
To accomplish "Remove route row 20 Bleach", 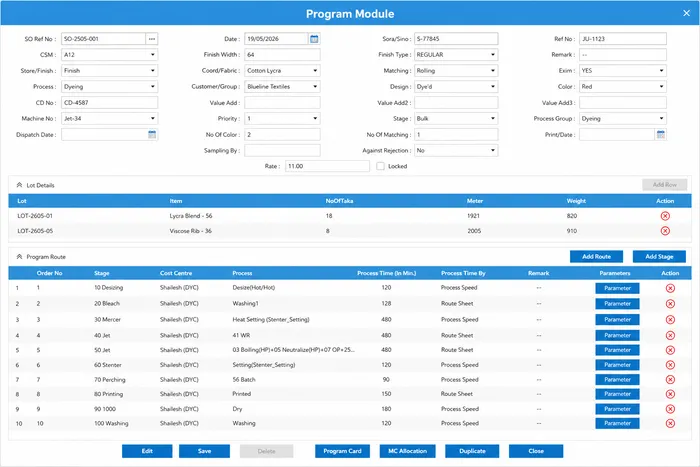I will pyautogui.click(x=670, y=304).
